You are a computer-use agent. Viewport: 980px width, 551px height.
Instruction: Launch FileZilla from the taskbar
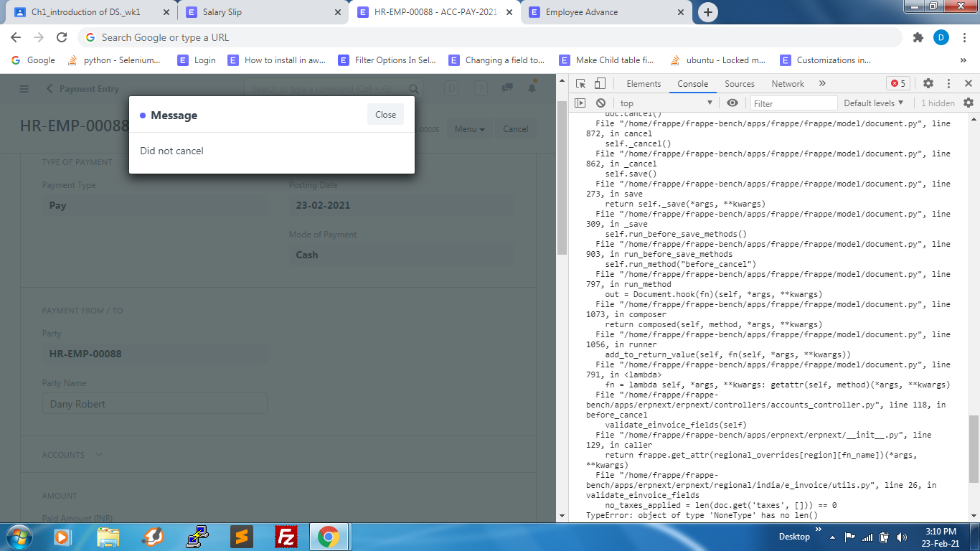pos(286,536)
